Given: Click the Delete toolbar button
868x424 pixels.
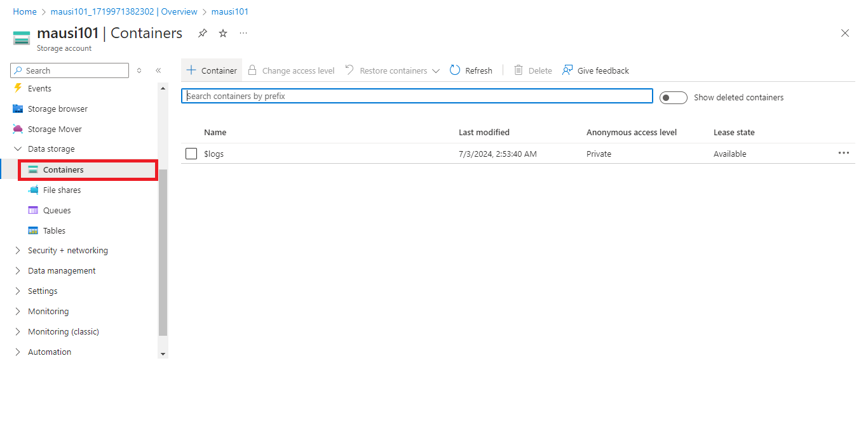Looking at the screenshot, I should click(532, 70).
